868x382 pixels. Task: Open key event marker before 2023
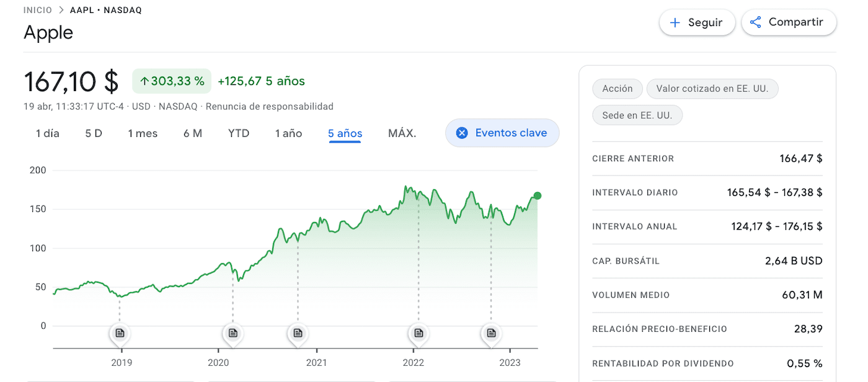(491, 334)
